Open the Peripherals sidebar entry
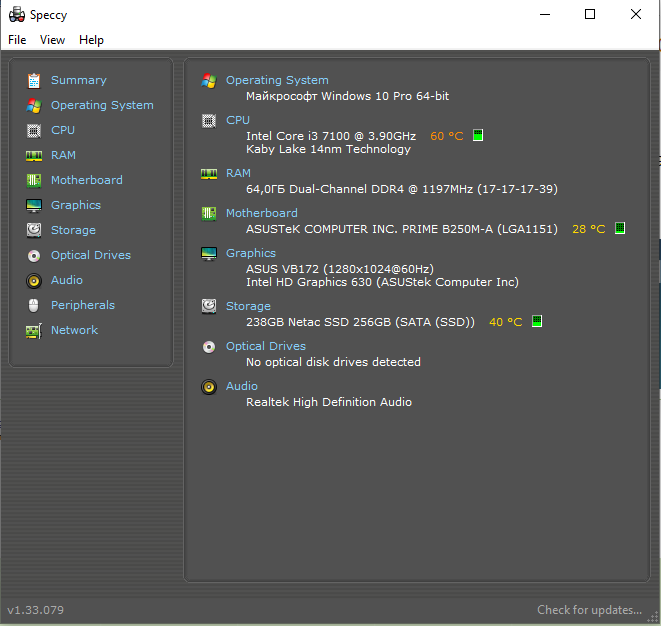The image size is (661, 626). pos(83,305)
